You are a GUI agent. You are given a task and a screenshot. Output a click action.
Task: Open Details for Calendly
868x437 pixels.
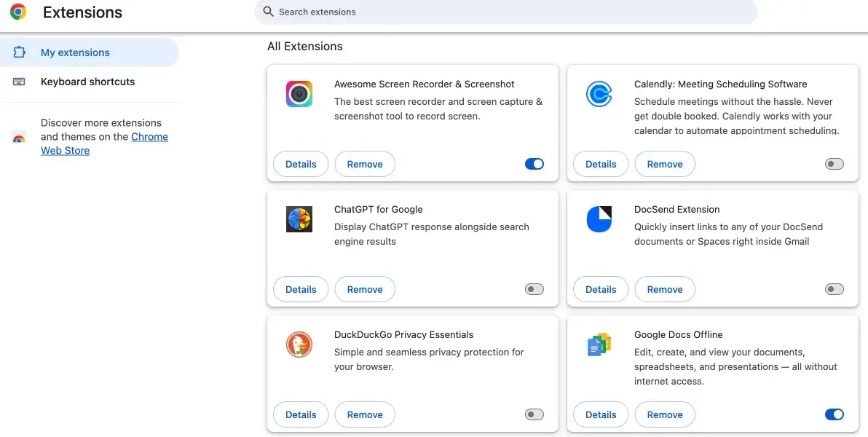point(601,164)
